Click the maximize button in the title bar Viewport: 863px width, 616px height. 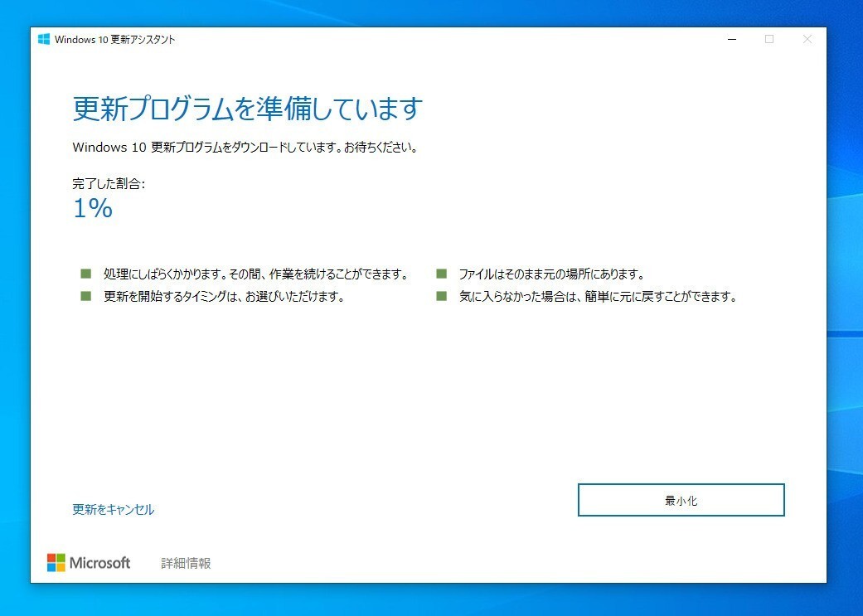pos(769,39)
